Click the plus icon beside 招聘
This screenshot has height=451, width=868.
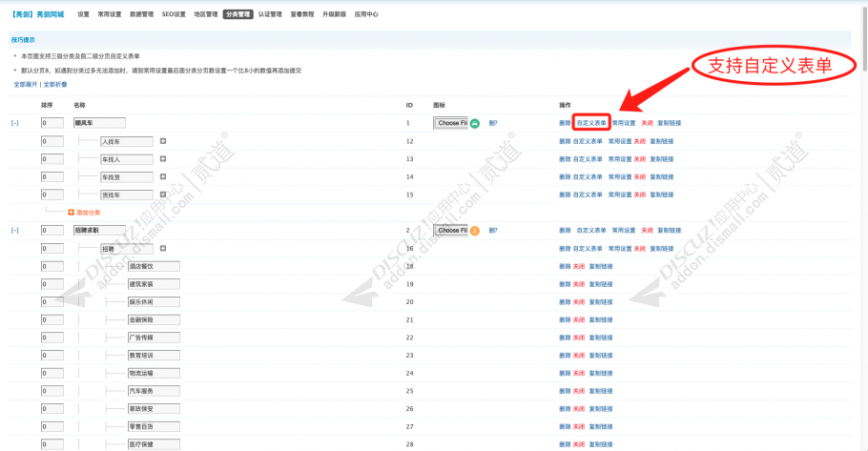163,249
